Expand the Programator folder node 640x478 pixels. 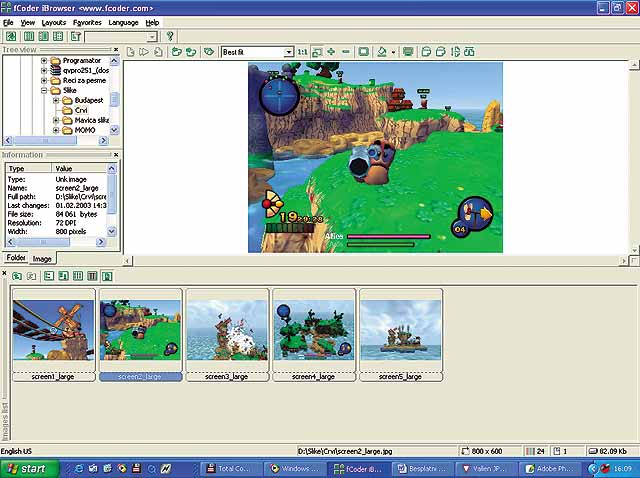coord(44,61)
